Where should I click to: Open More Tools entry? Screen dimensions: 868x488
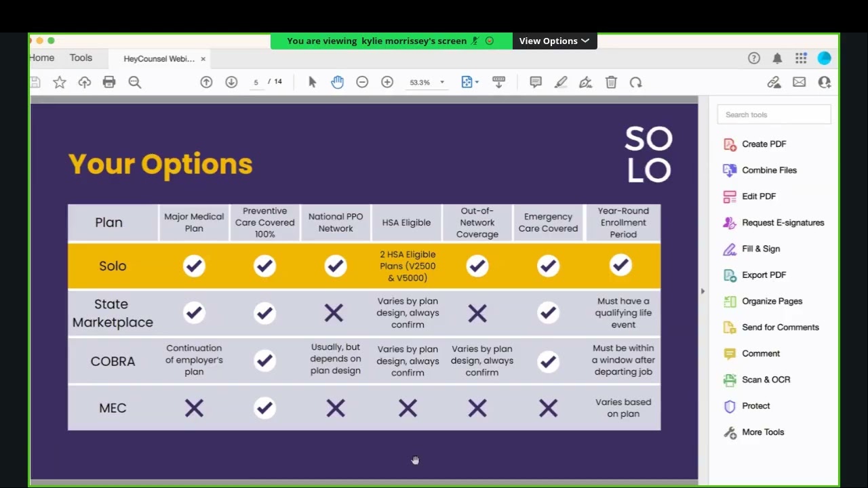click(753, 432)
